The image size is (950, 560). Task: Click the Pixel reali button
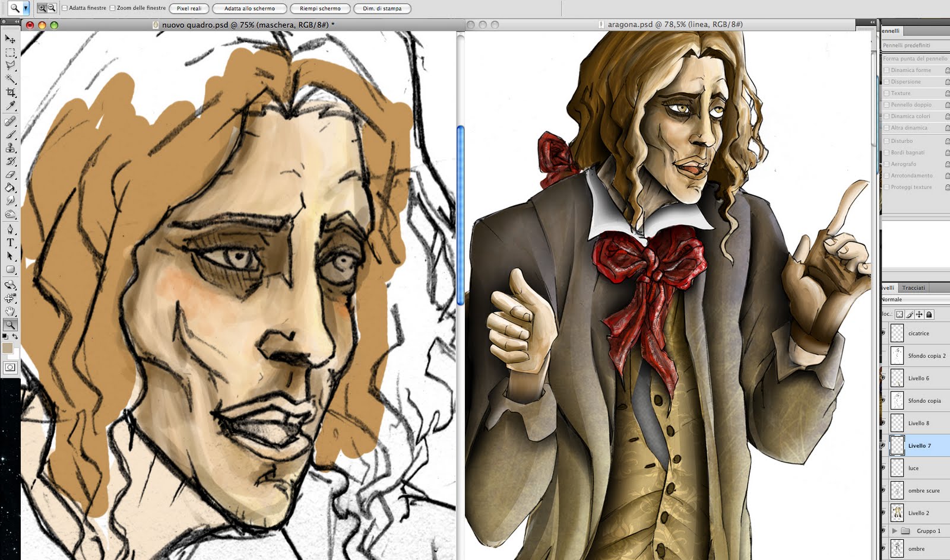point(189,8)
